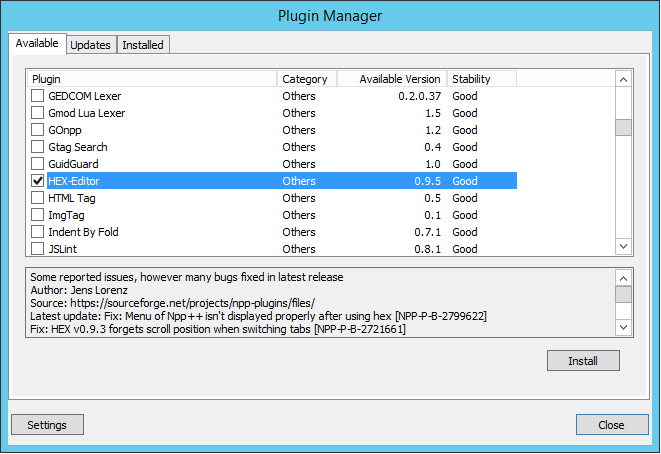This screenshot has height=454, width=661.
Task: Enable the GOnpp plugin checkbox
Action: tap(38, 130)
